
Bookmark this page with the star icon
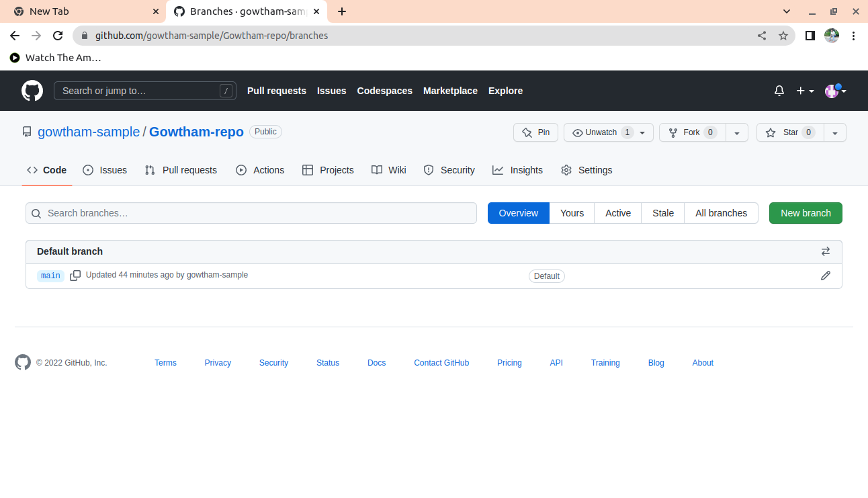[x=783, y=36]
